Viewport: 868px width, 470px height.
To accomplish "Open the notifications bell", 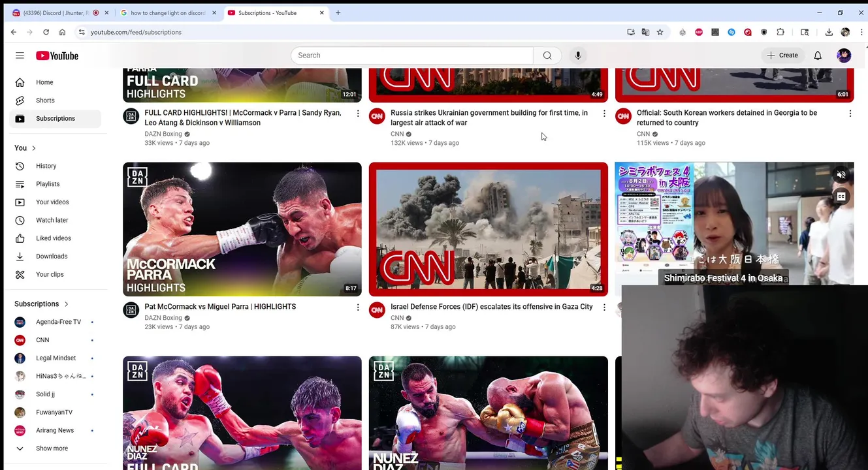I will pos(818,55).
